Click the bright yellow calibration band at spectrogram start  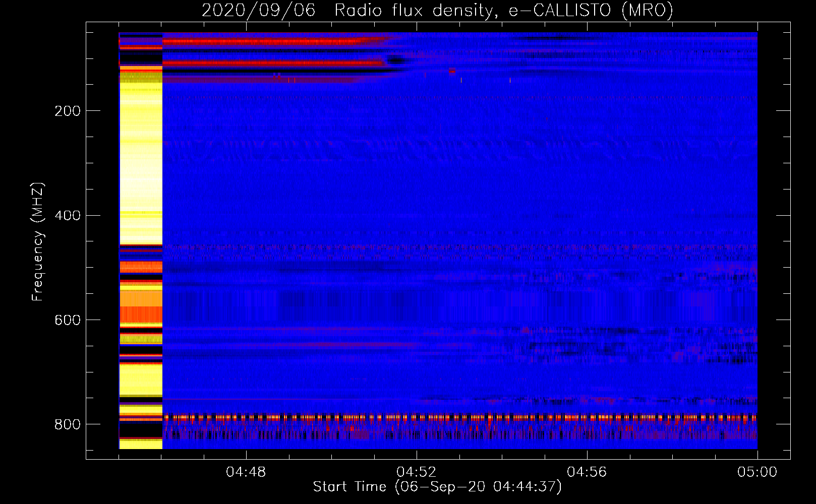141,241
